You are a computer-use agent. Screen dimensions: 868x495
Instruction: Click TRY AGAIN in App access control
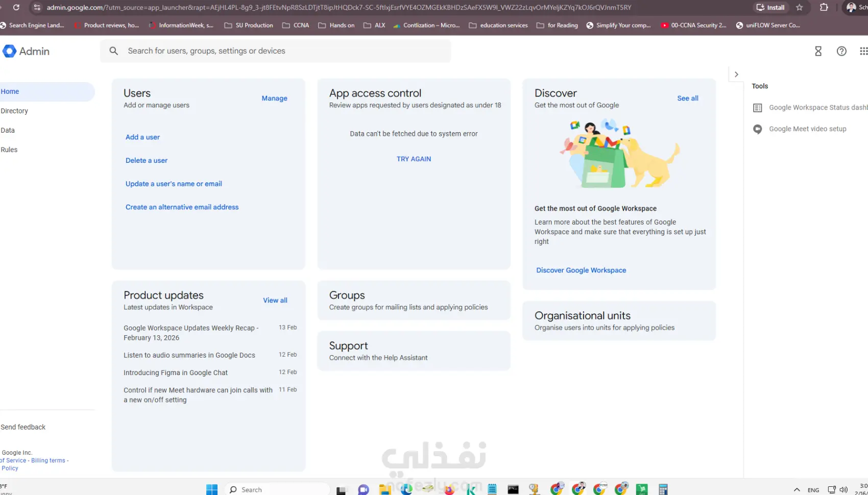click(x=414, y=159)
